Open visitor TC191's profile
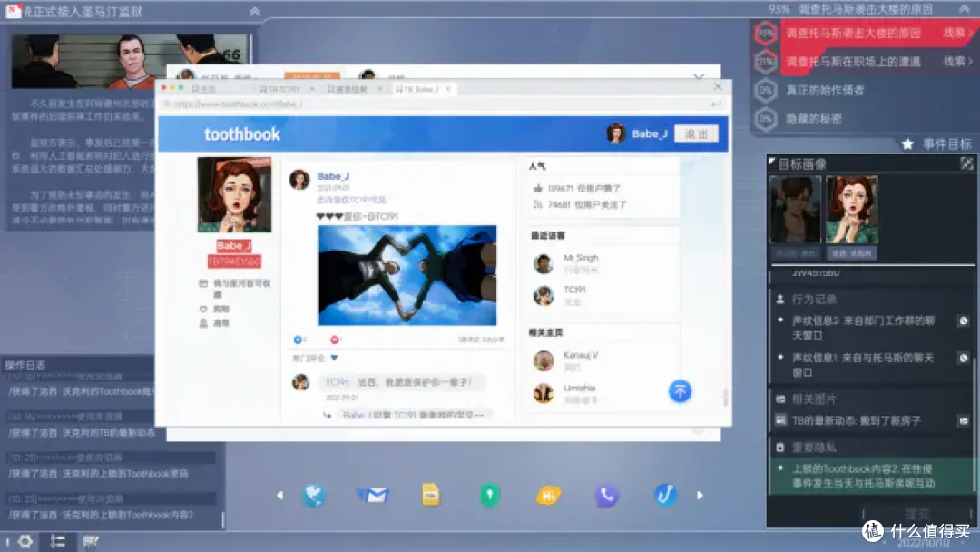This screenshot has height=552, width=980. 574,290
